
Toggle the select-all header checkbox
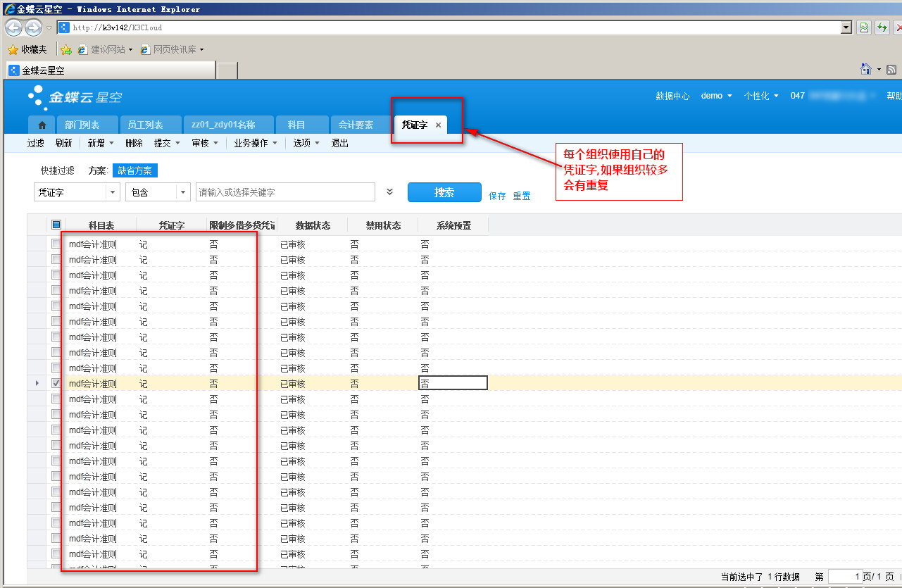pos(56,225)
